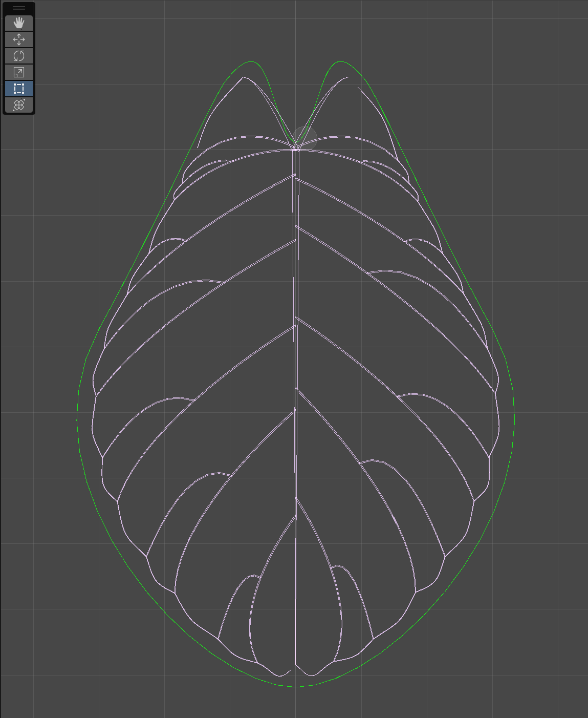588x718 pixels.
Task: Click the tools overlay drag handle
Action: 19,8
